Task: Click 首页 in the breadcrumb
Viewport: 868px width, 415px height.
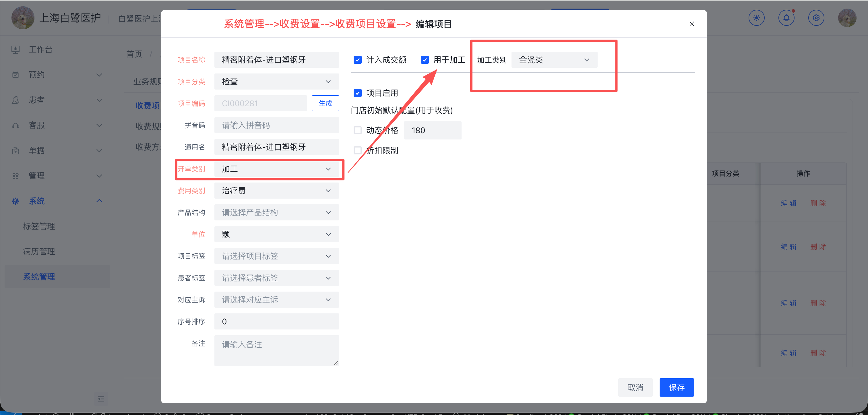Action: (x=134, y=54)
